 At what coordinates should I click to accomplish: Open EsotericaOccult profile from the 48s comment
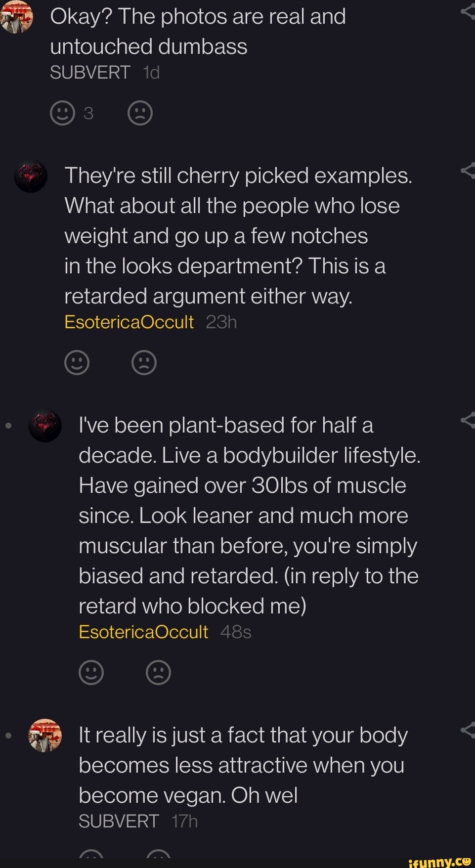click(143, 632)
